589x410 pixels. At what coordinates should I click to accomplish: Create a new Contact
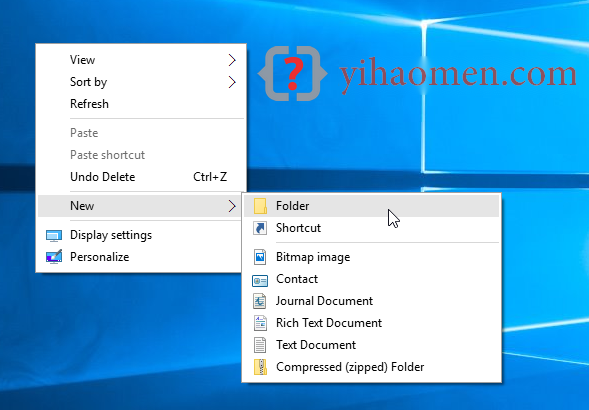[372, 279]
